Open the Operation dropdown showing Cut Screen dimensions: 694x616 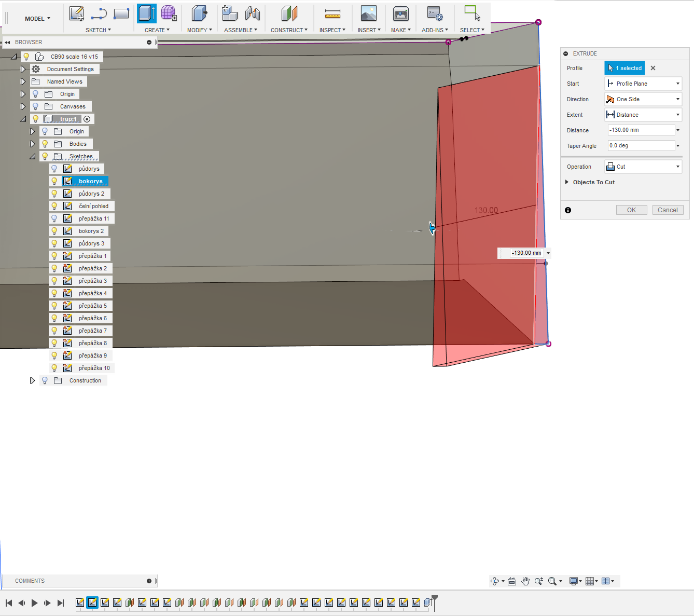click(x=643, y=167)
